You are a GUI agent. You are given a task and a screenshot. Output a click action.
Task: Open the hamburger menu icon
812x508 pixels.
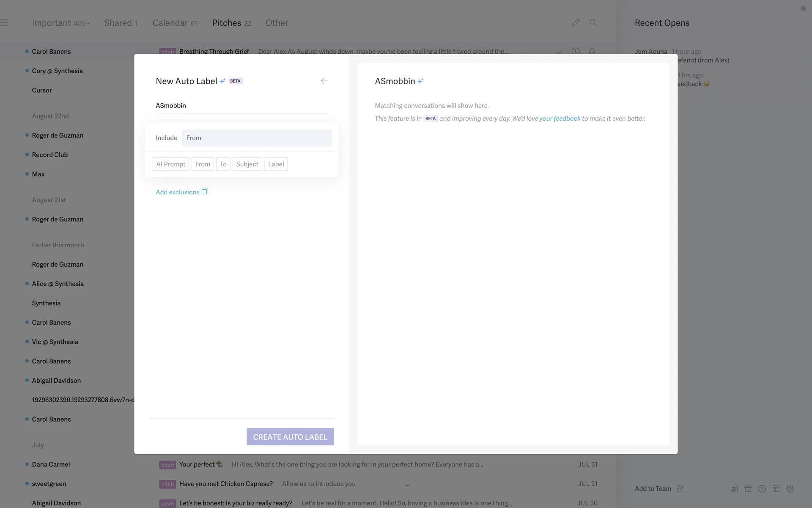(5, 23)
